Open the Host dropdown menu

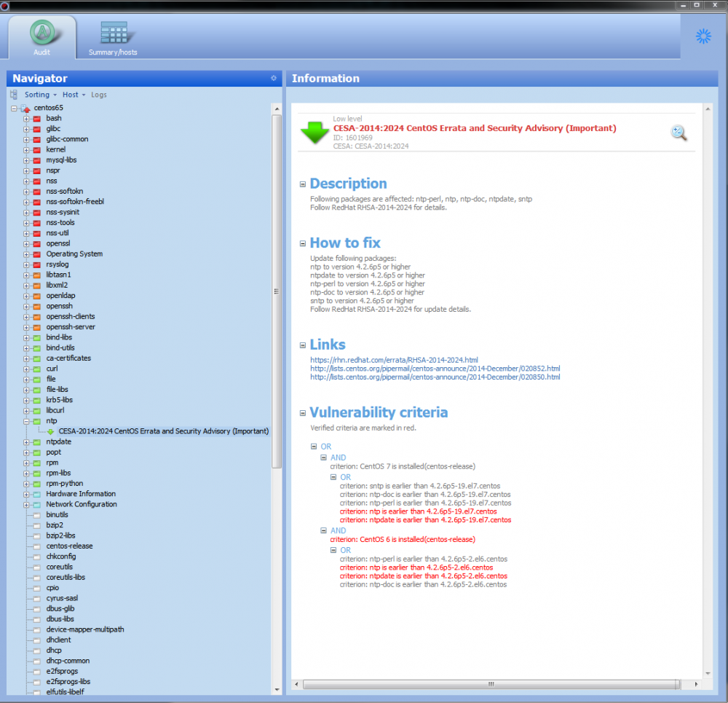pos(74,95)
